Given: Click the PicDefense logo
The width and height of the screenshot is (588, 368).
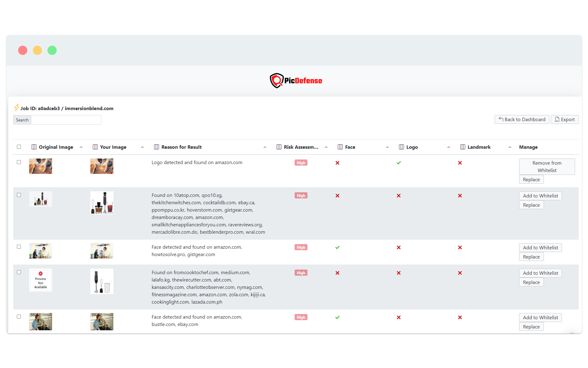Looking at the screenshot, I should [296, 80].
